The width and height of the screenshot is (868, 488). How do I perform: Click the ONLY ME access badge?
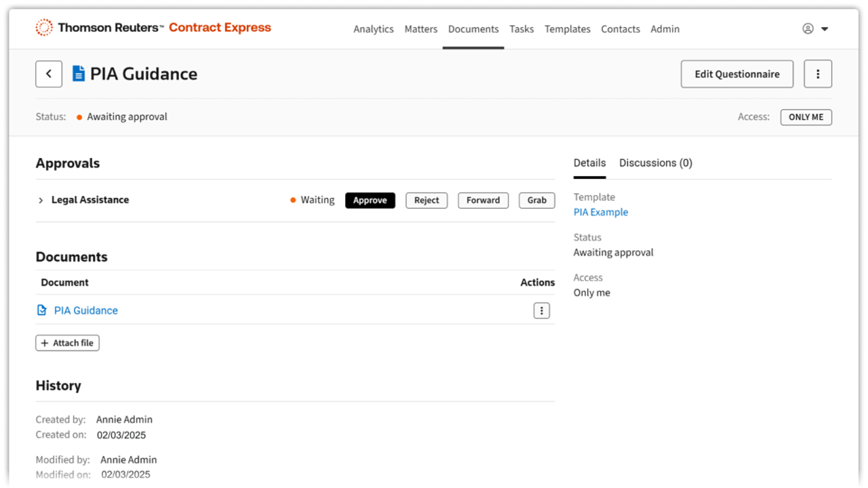click(x=806, y=117)
